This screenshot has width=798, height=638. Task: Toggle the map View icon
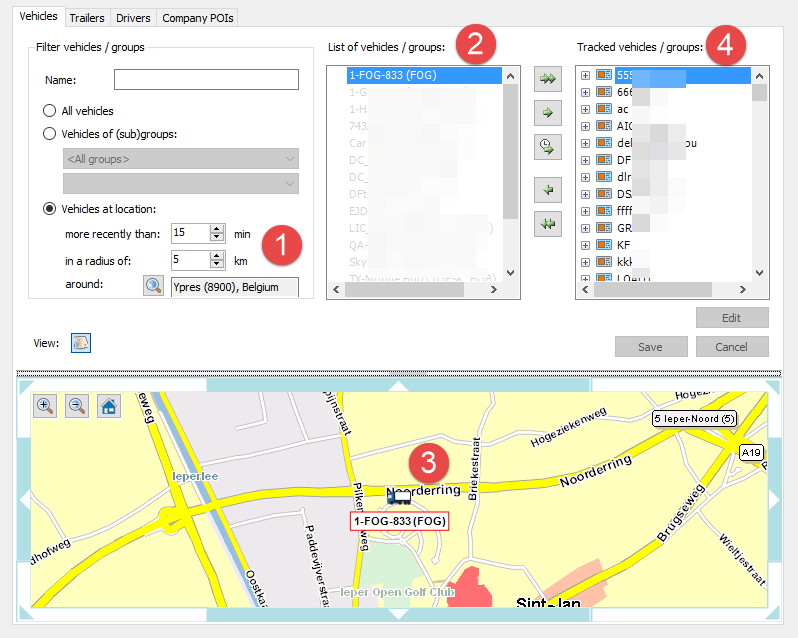pos(81,343)
